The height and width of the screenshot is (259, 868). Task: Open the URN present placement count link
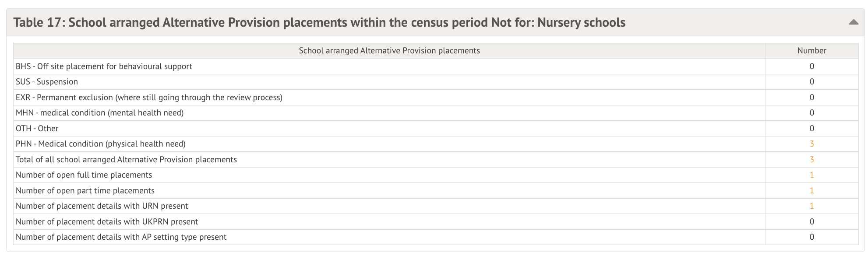(x=812, y=206)
